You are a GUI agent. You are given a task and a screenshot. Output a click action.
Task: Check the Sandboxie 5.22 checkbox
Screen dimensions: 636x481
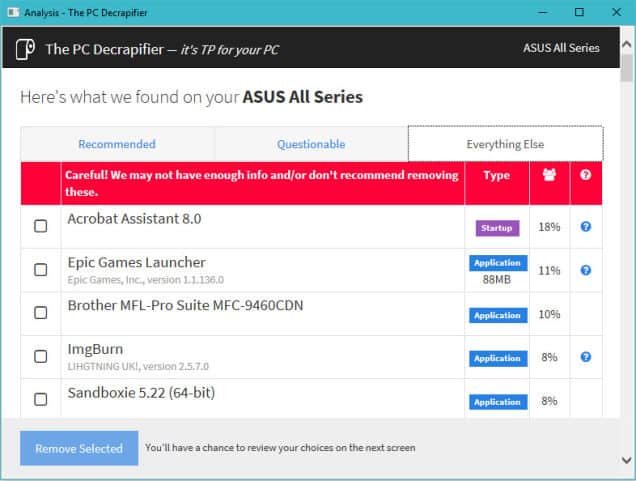coord(41,399)
